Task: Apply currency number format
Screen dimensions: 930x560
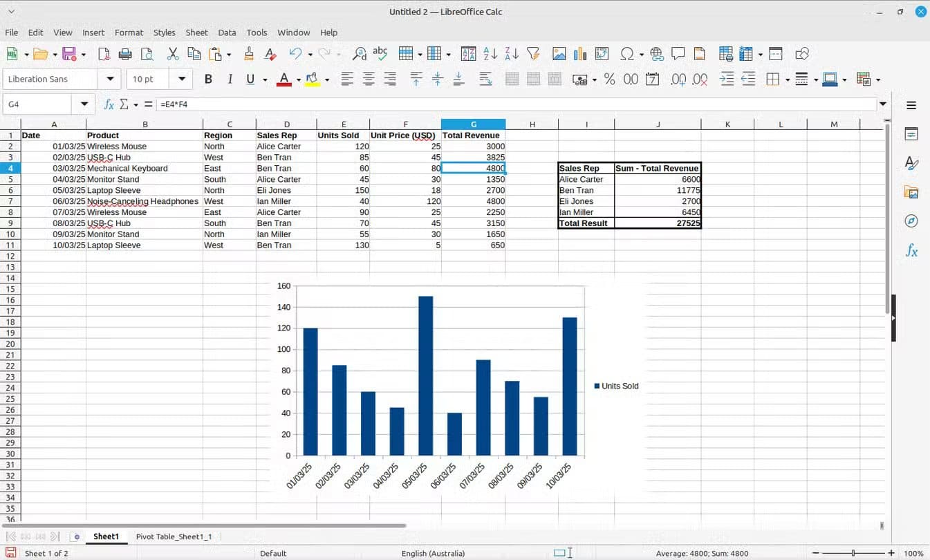Action: [x=579, y=79]
